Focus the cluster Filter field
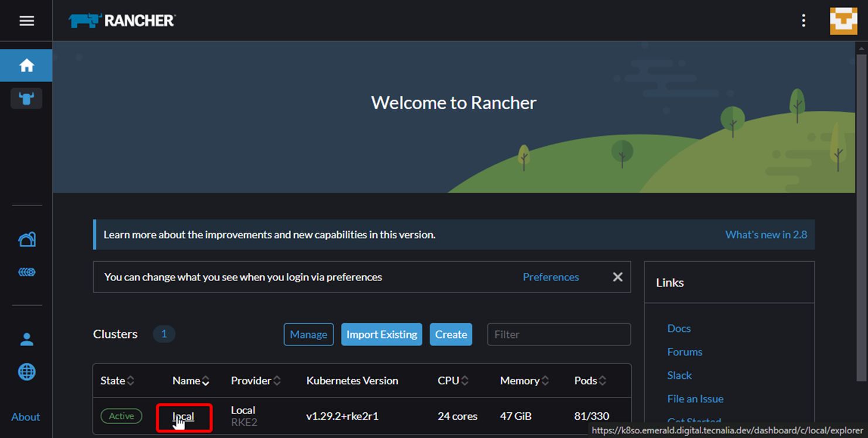 (559, 334)
